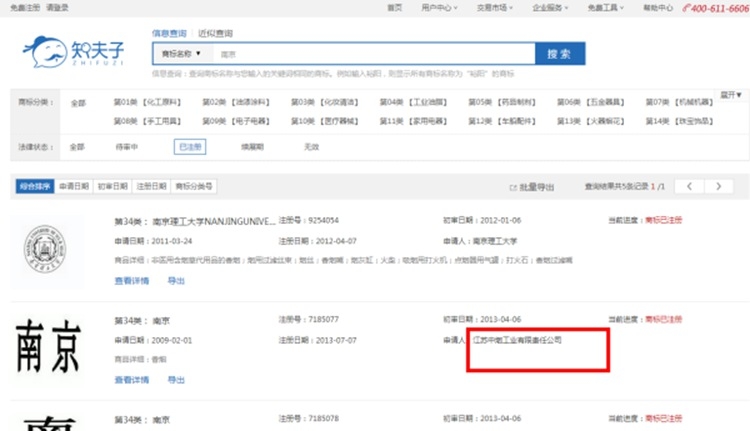The height and width of the screenshot is (431, 750).
Task: Click the Zhifuzi logo
Action: pyautogui.click(x=74, y=52)
